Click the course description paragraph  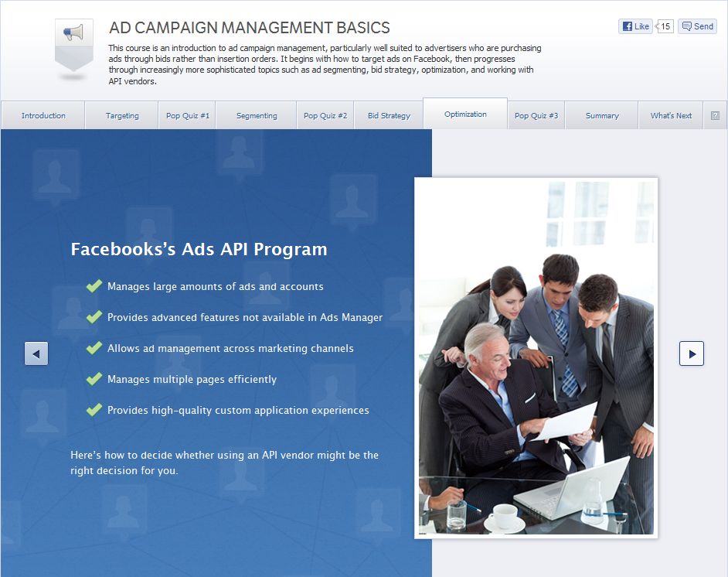point(325,64)
